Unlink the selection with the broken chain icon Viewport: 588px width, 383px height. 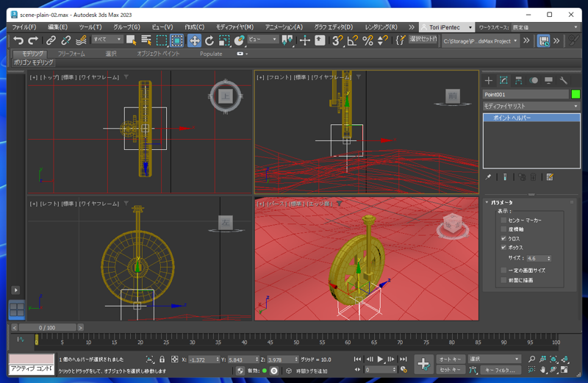(x=65, y=40)
